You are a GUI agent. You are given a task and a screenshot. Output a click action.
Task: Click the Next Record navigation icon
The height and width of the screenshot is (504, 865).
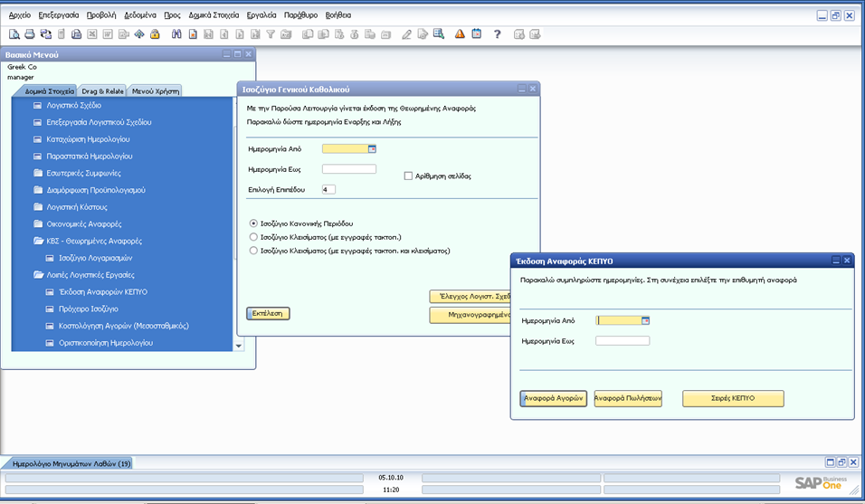pyautogui.click(x=240, y=34)
